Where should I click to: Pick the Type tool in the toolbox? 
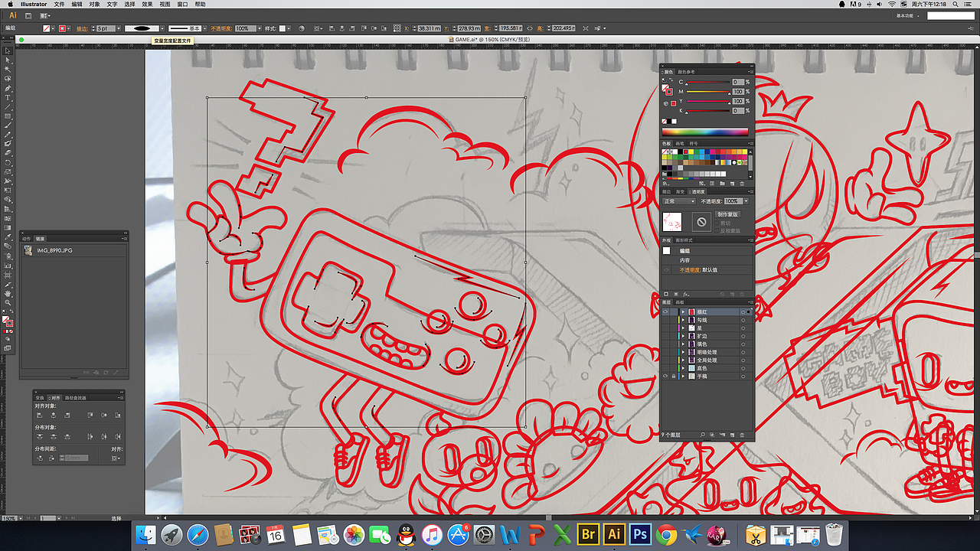coord(8,98)
